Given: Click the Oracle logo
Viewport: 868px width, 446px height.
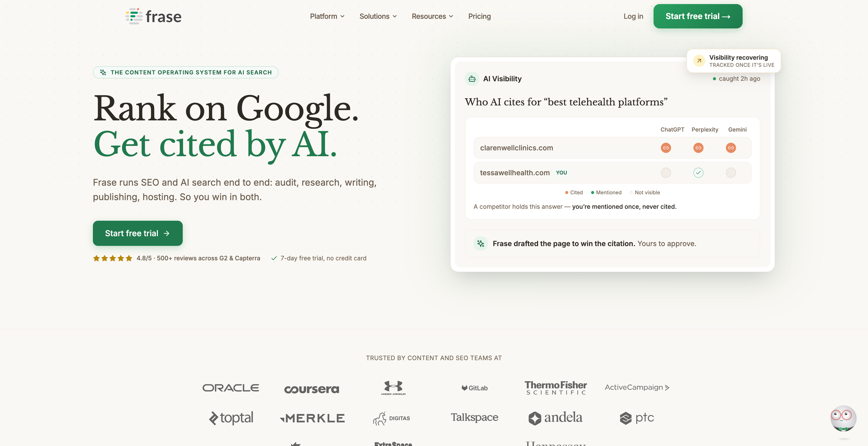Looking at the screenshot, I should (x=231, y=388).
